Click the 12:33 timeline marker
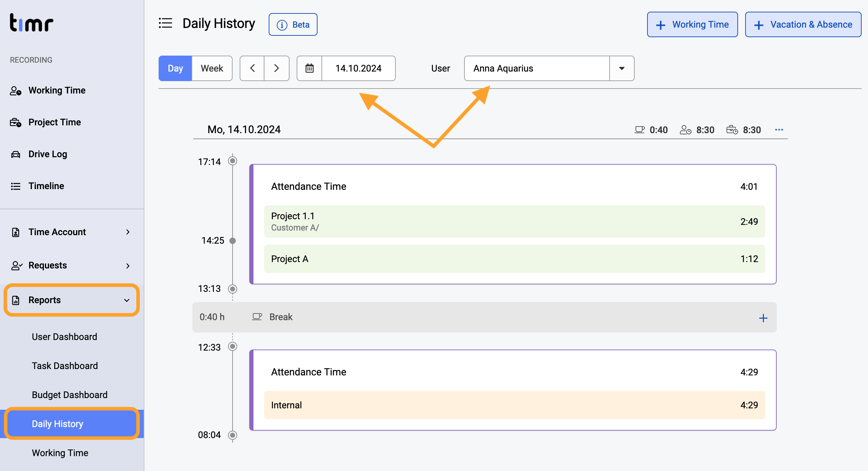 pyautogui.click(x=233, y=346)
